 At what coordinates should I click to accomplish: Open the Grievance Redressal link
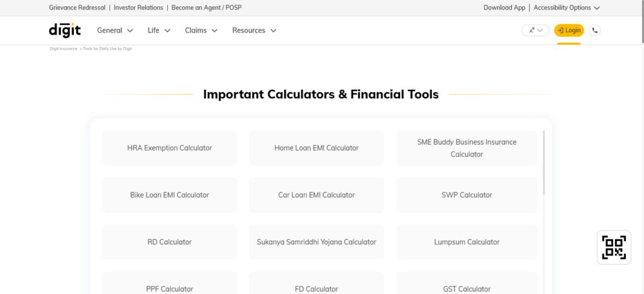77,8
